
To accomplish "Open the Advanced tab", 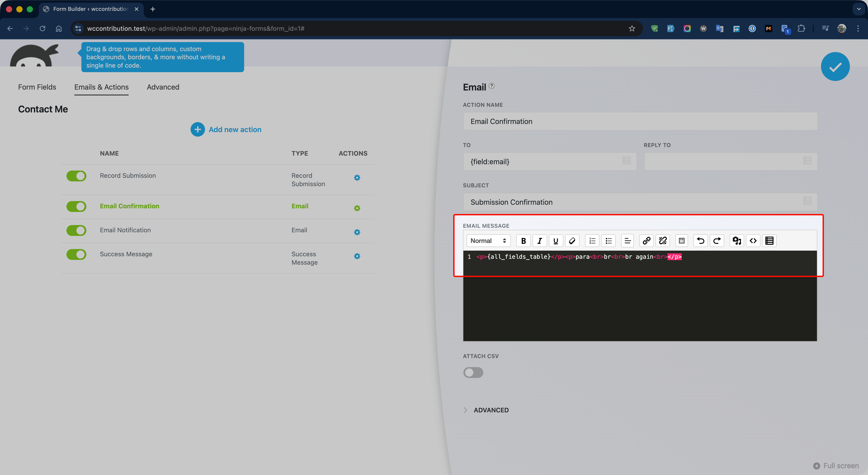I will (163, 87).
